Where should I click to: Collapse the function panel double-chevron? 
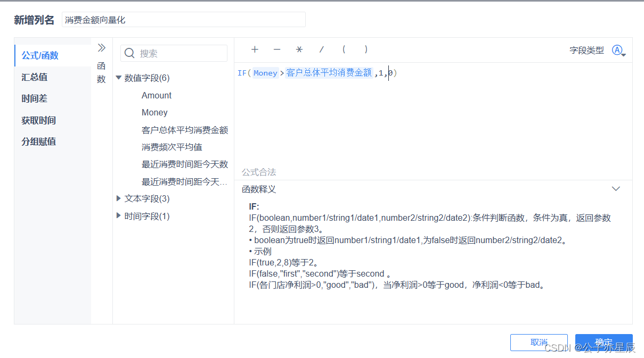coord(102,48)
